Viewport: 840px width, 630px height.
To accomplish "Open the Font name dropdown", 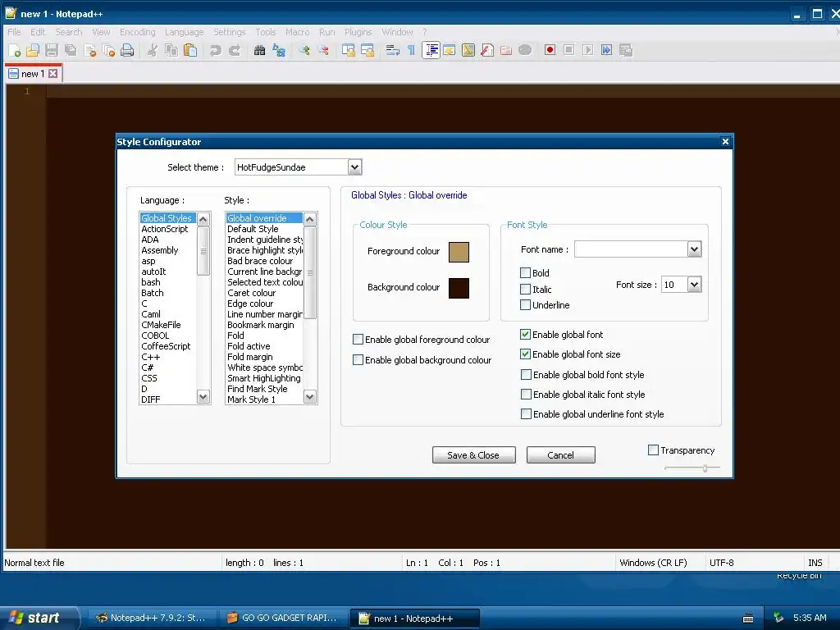I will [x=694, y=249].
